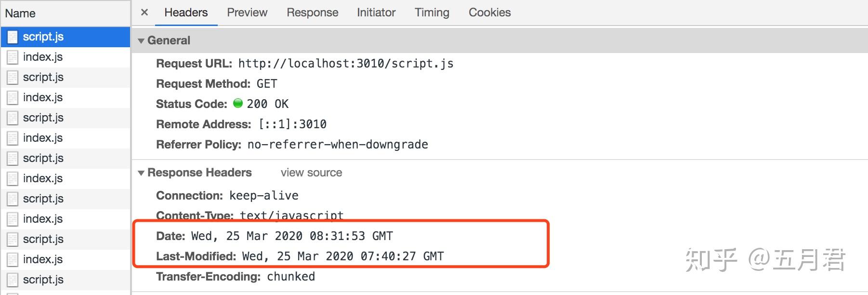Screen dimensions: 868x295
Task: Select the Remote Address value
Action: click(x=292, y=124)
